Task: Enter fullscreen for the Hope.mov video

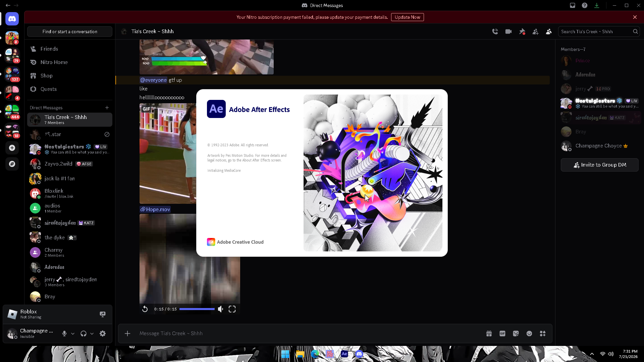Action: pos(232,309)
